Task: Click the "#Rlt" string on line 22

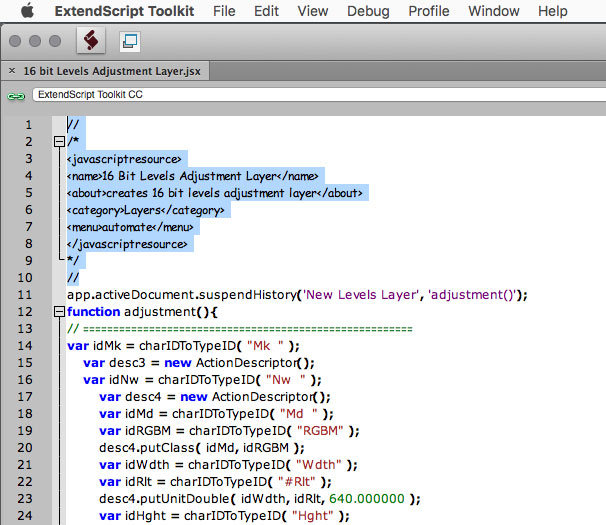Action: point(296,482)
